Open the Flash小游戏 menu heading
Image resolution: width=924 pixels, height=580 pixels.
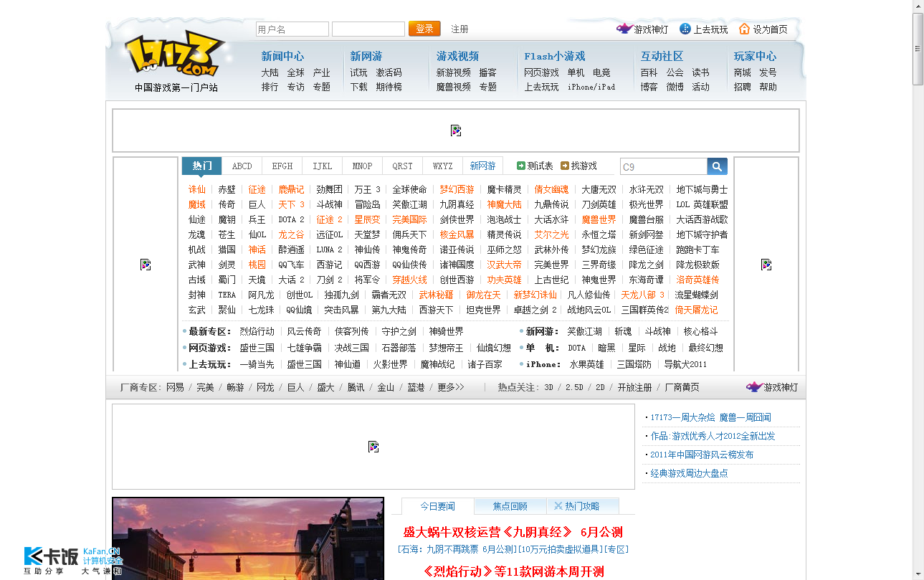(x=555, y=56)
